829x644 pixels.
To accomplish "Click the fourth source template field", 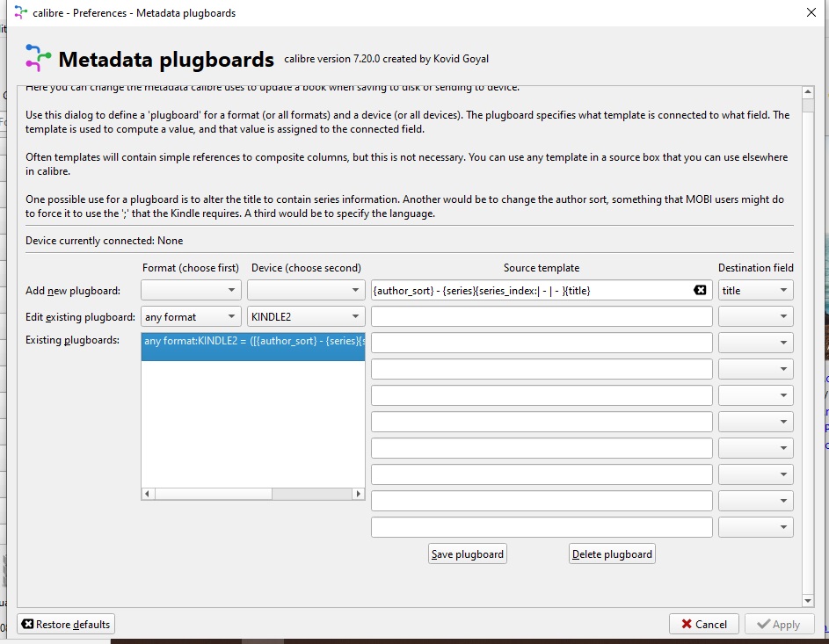I will pos(542,369).
